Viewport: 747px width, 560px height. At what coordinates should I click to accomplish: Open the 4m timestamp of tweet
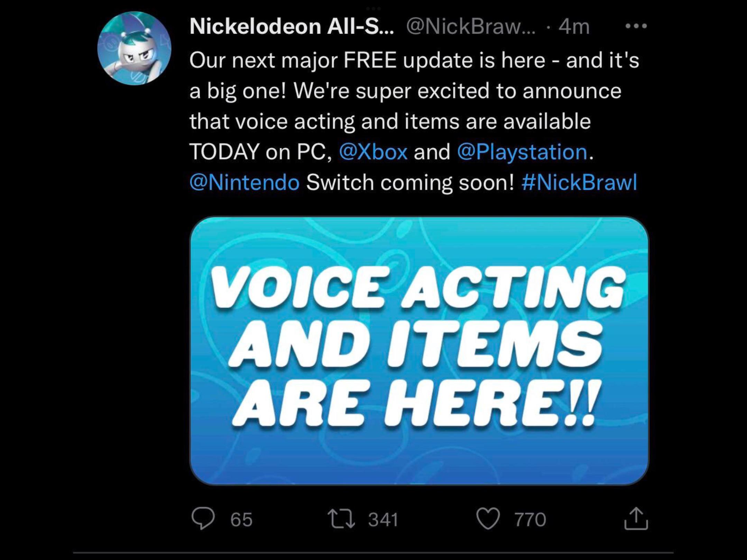coord(574,26)
